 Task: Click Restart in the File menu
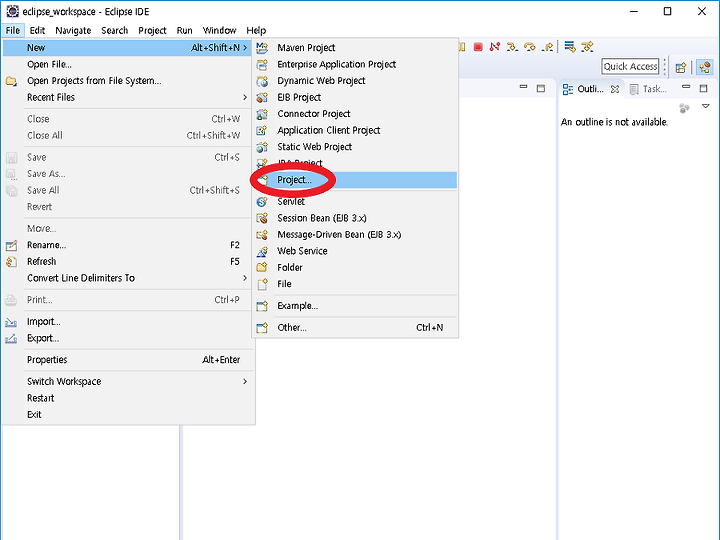click(128, 398)
